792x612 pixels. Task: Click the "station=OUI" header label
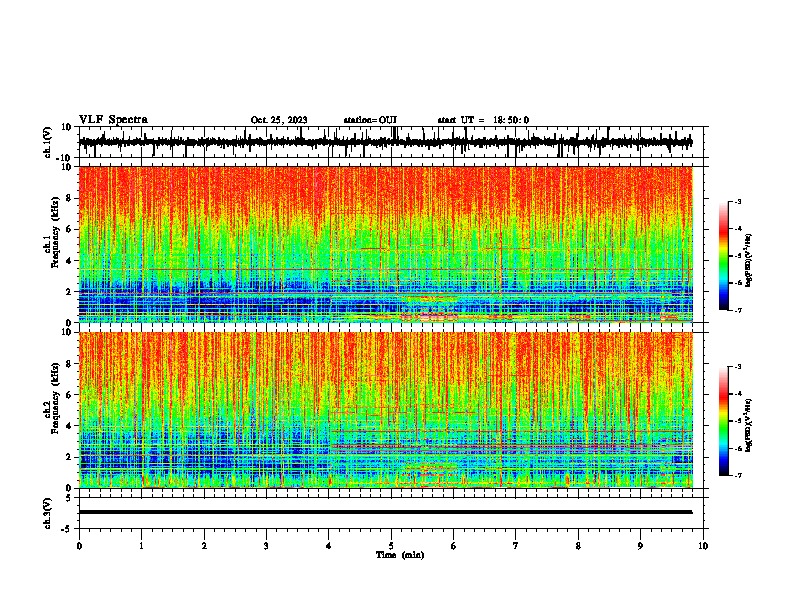[x=370, y=120]
